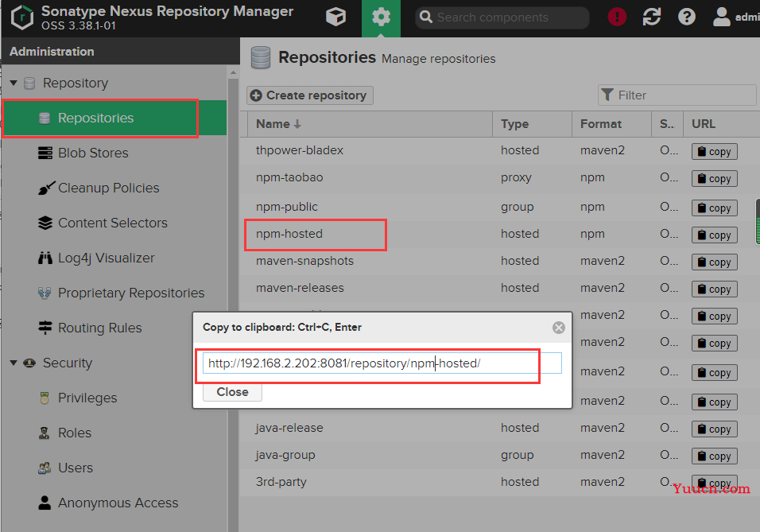Click the Search components field

502,17
